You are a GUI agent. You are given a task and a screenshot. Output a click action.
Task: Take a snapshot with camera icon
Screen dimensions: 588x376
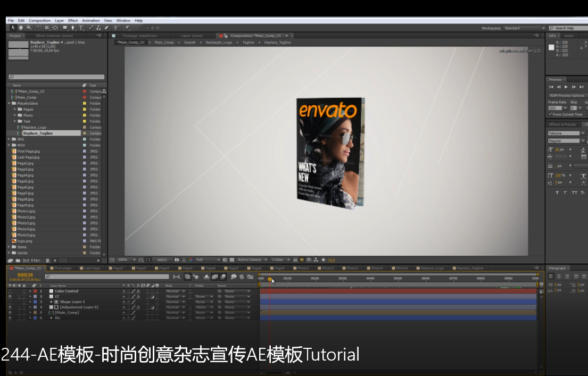pyautogui.click(x=177, y=260)
